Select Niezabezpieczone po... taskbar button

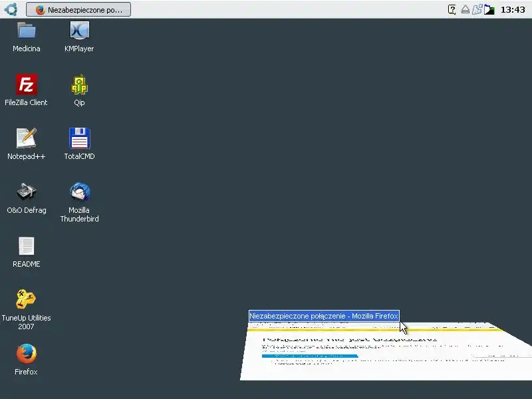coord(78,9)
